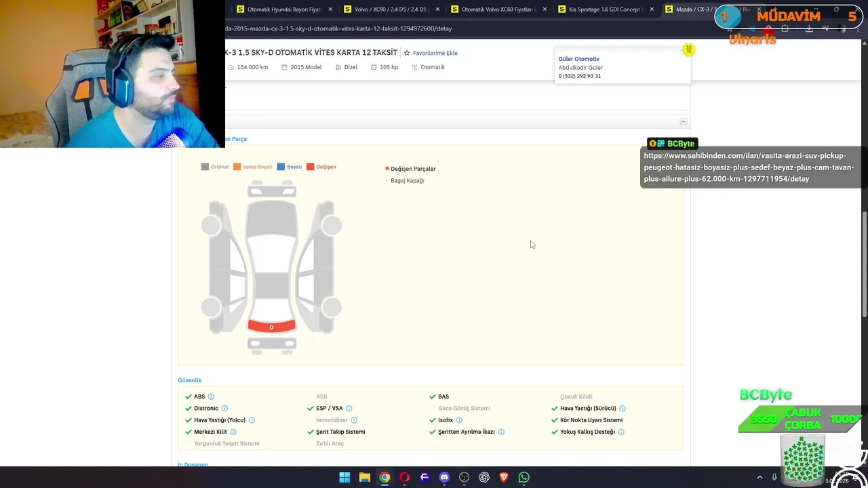Viewport: 868px width, 488px height.
Task: Click the Abdulkadir Güler seller name
Action: [580, 68]
